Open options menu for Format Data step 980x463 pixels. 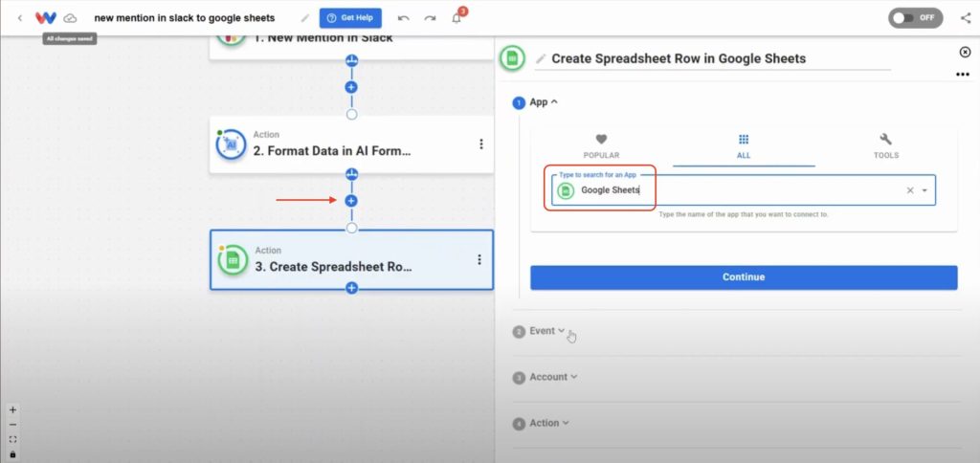pyautogui.click(x=480, y=144)
